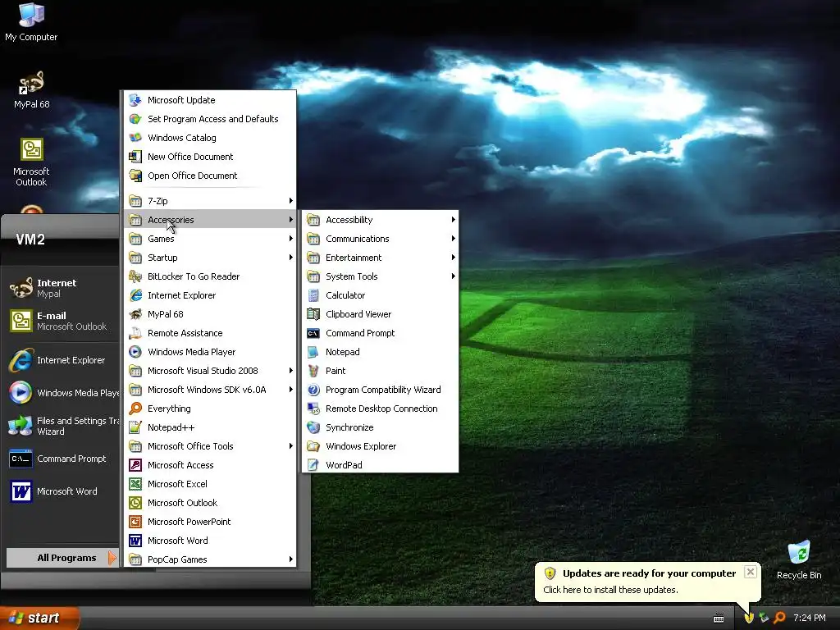Expand Microsoft Office Tools folder

click(x=210, y=446)
